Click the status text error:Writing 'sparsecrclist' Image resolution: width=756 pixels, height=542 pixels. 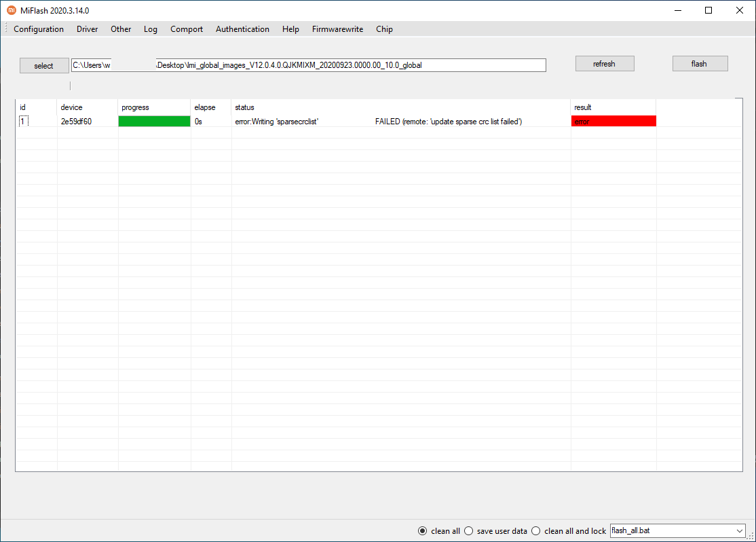click(x=277, y=122)
